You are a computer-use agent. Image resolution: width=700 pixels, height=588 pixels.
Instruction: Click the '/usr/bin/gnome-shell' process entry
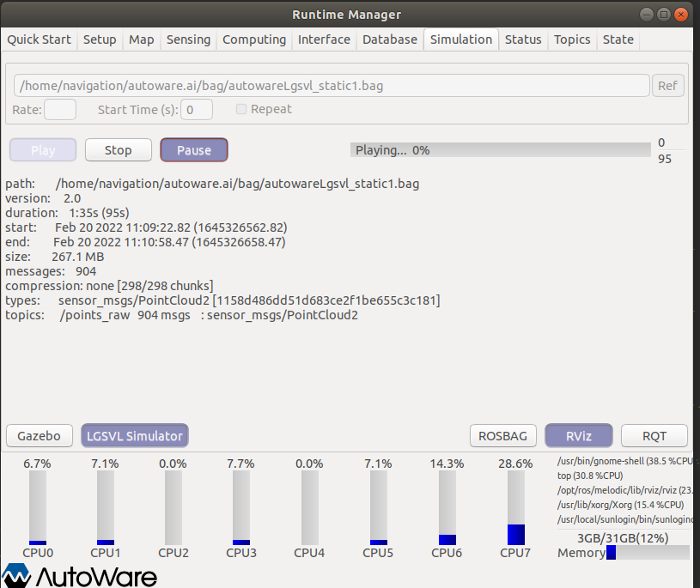coord(624,461)
